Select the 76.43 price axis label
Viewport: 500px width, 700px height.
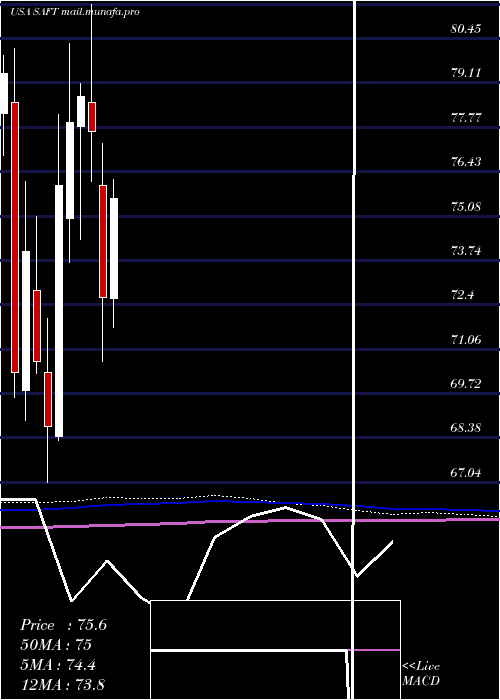tap(466, 162)
